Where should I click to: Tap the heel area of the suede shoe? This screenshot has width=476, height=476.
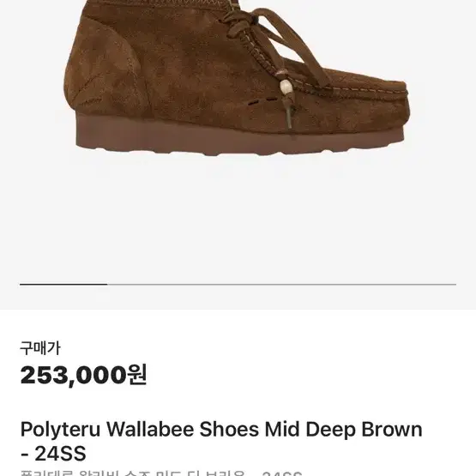pos(102,69)
